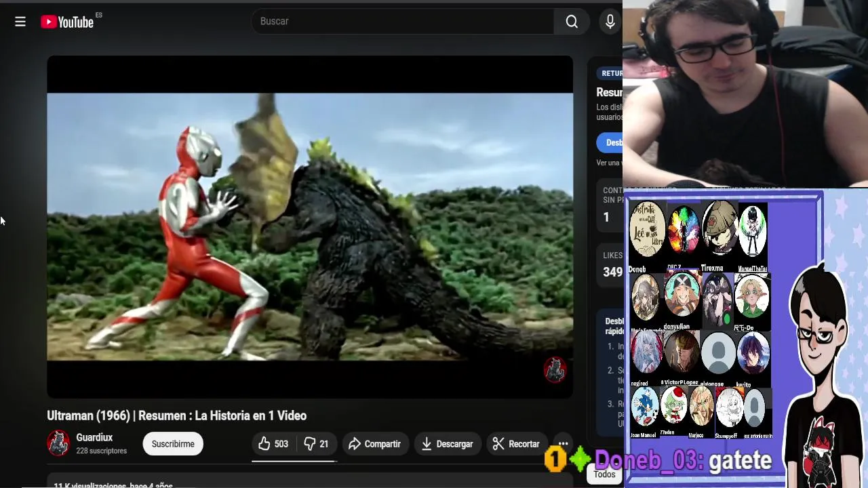This screenshot has height=488, width=868.
Task: Click into the Buscar search field
Action: tap(403, 22)
